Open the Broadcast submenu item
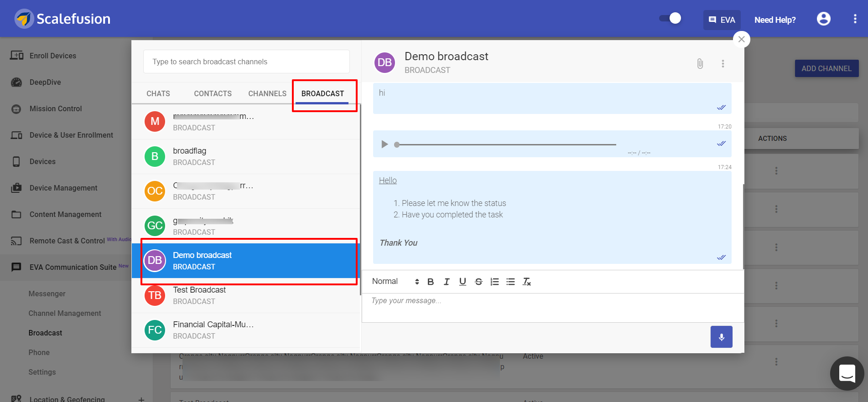This screenshot has width=868, height=402. coord(45,333)
